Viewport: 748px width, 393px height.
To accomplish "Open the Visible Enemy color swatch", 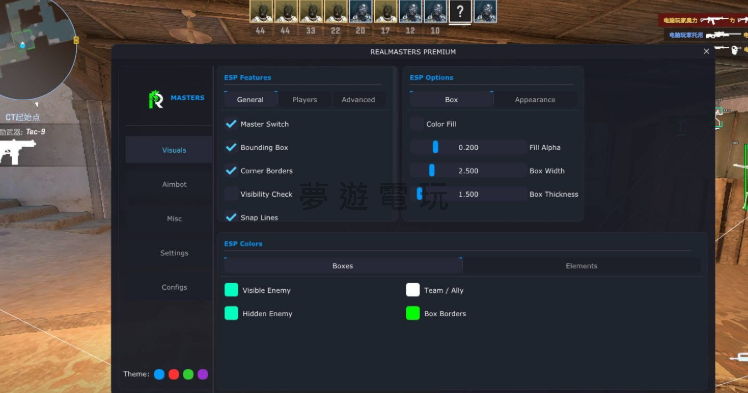I will [231, 290].
